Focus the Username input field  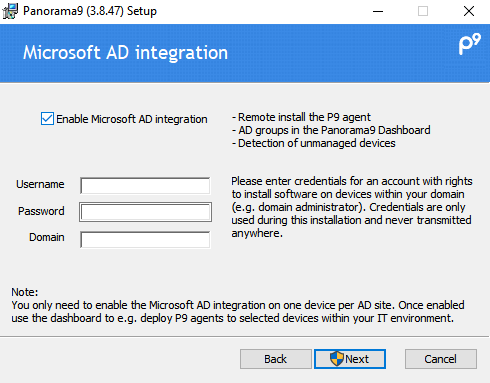tap(145, 186)
